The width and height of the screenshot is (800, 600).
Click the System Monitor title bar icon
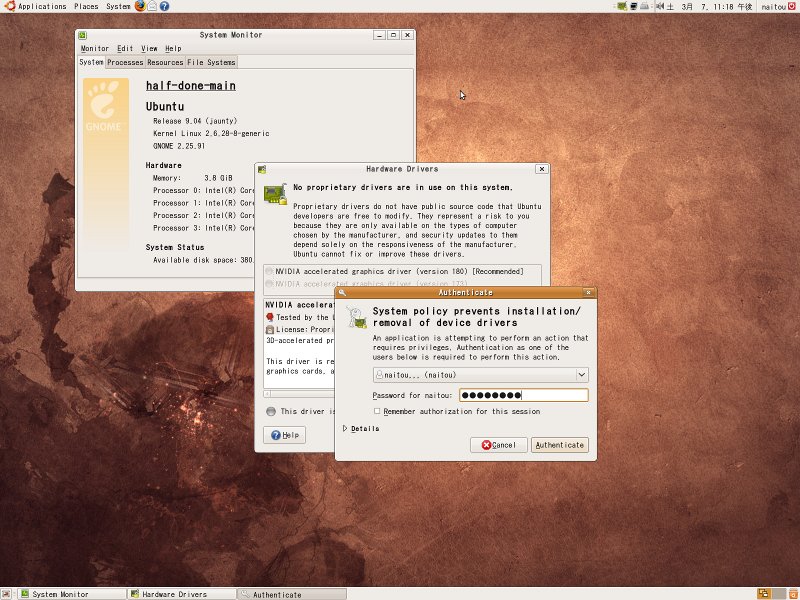83,35
